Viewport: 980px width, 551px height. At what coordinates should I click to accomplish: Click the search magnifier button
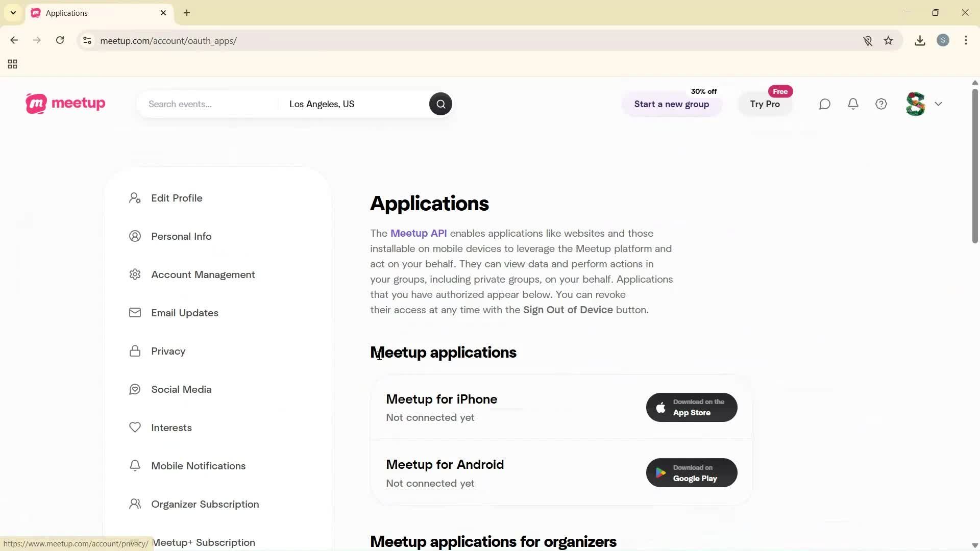(x=440, y=104)
